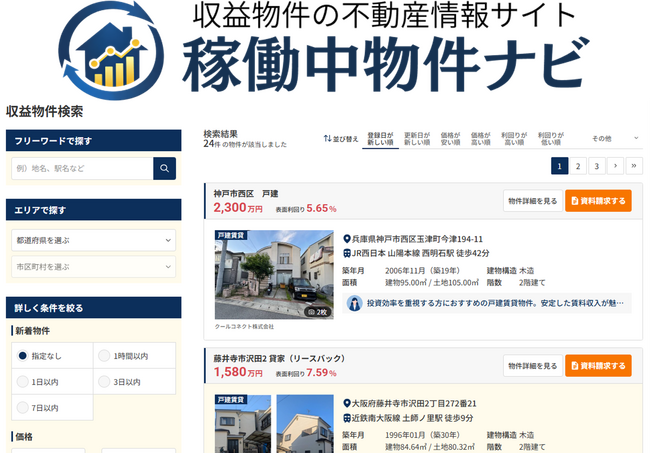
Task: Choose the 3日以内 new listing filter
Action: click(105, 381)
